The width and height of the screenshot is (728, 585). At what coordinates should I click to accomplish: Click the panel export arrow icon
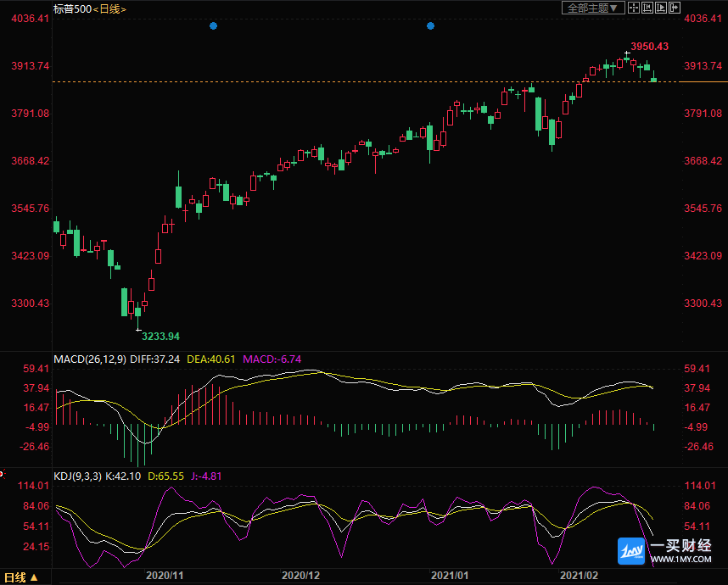tap(675, 8)
